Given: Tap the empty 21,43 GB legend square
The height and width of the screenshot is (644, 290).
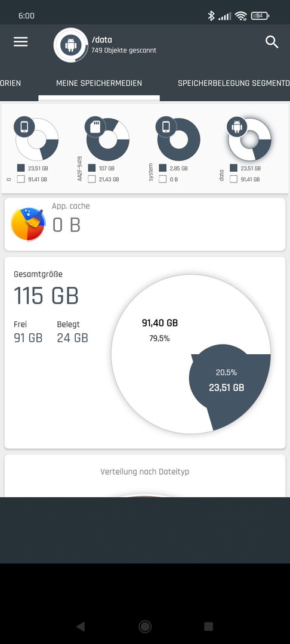Looking at the screenshot, I should click(92, 179).
